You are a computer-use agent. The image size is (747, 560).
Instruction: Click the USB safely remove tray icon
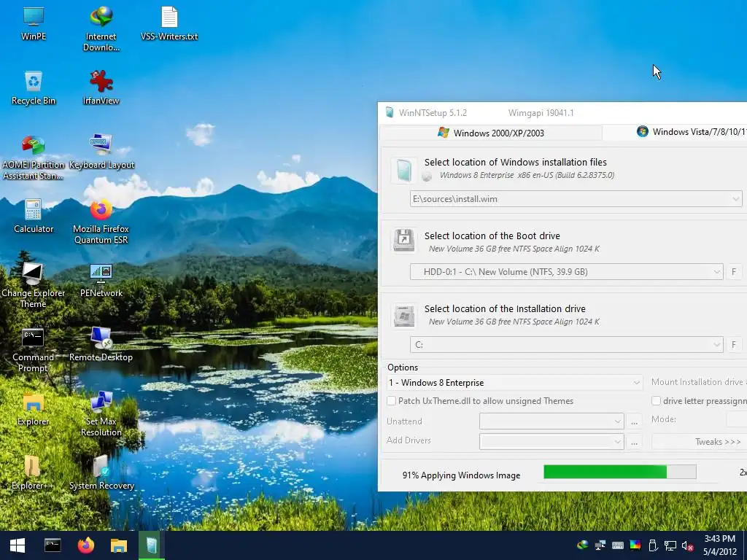653,545
